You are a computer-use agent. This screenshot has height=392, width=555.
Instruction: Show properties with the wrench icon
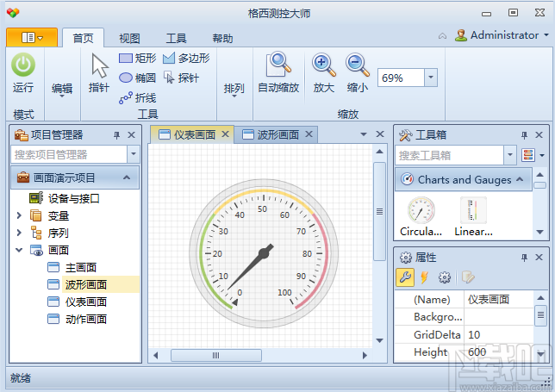[x=405, y=277]
